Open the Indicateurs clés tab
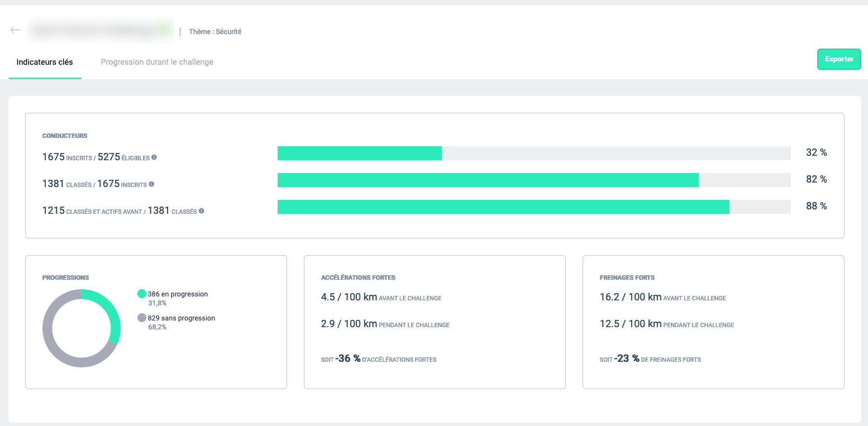 pyautogui.click(x=45, y=62)
